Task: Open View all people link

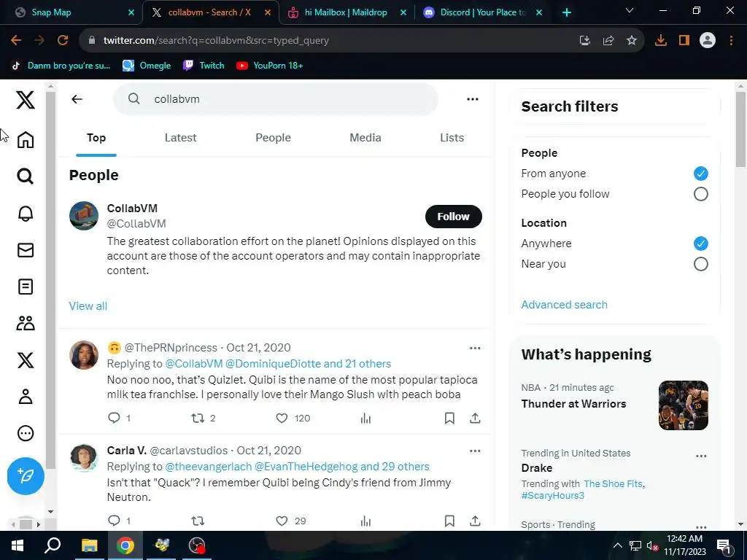Action: click(x=88, y=306)
